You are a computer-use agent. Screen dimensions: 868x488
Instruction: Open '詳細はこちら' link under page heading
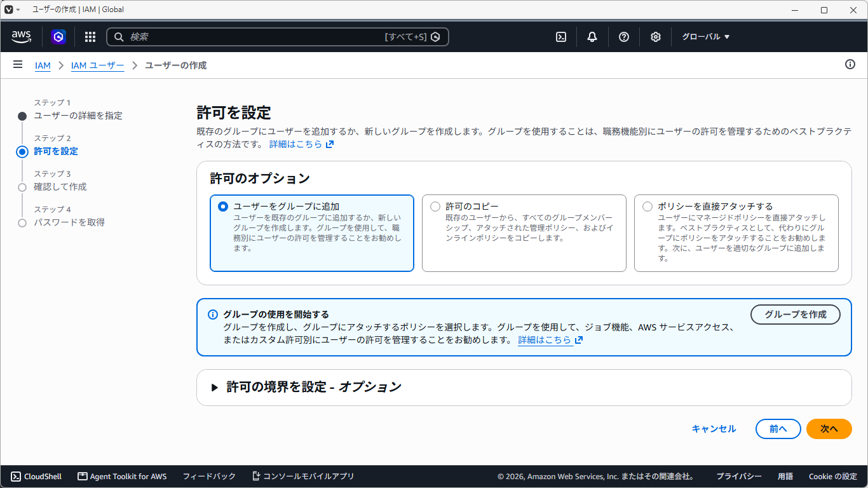coord(301,144)
